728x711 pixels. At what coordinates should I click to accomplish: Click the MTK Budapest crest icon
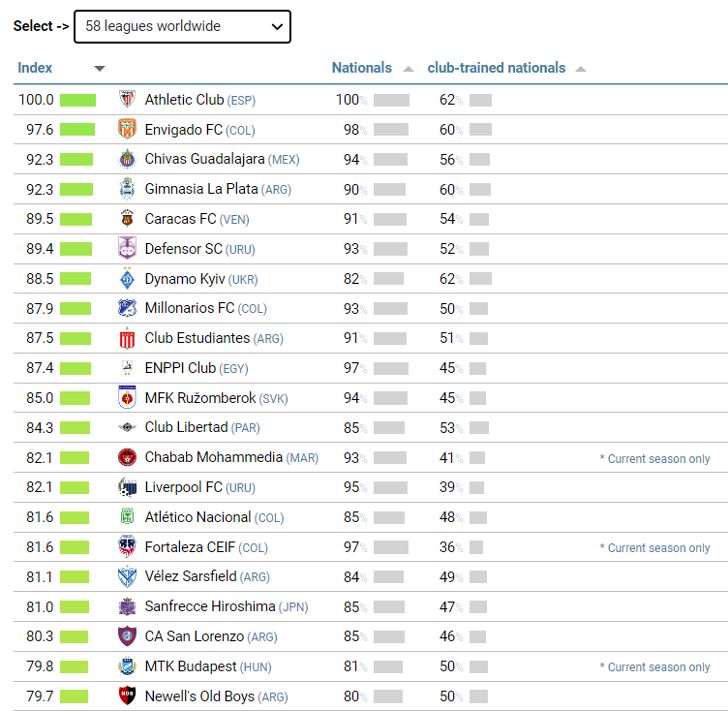coord(127,666)
